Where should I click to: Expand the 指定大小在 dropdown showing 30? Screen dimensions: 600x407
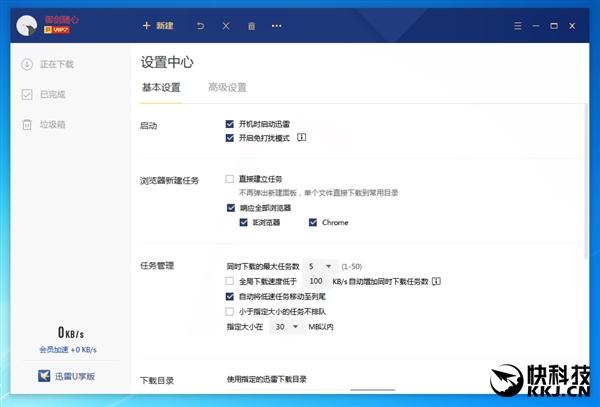(286, 327)
